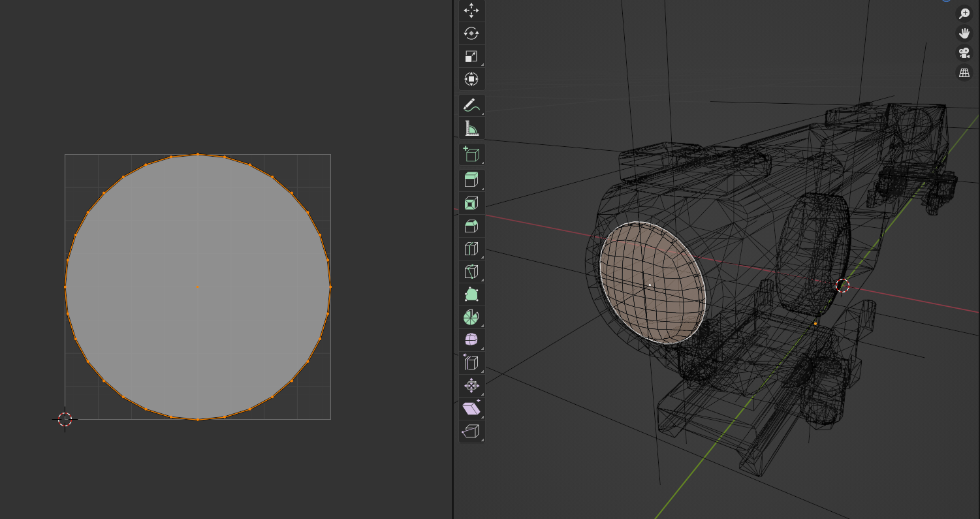Activate the Spin tool

pos(471,317)
